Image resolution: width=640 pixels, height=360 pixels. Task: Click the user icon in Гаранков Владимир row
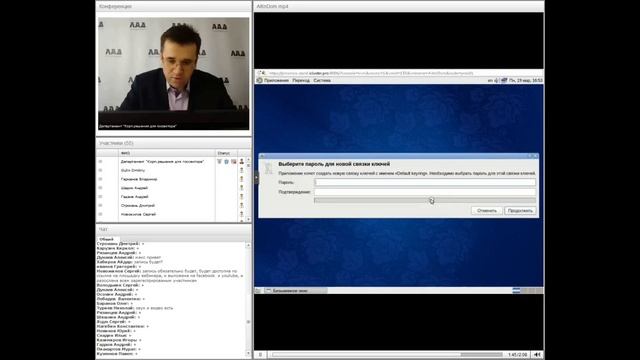[242, 179]
